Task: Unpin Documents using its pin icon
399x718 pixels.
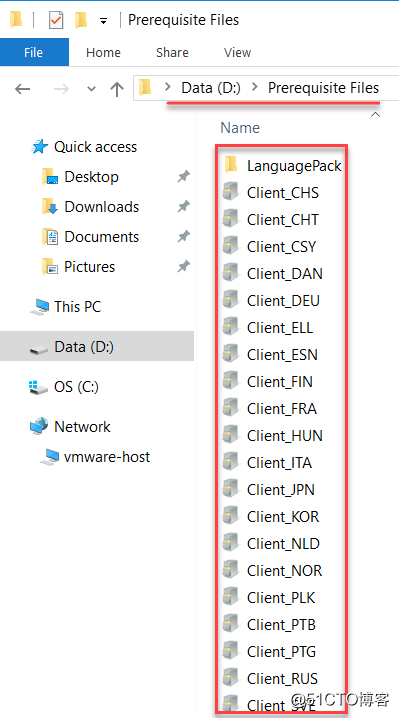Action: click(x=184, y=237)
